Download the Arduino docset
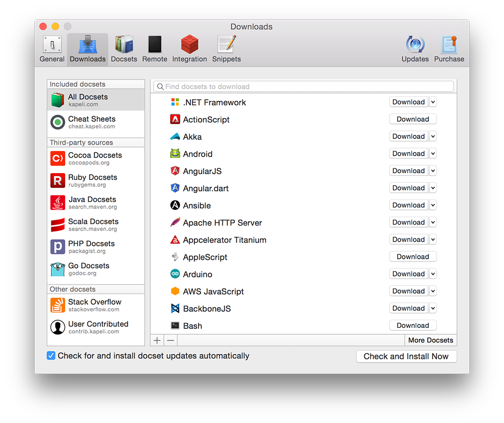The image size is (504, 423). pyautogui.click(x=409, y=273)
